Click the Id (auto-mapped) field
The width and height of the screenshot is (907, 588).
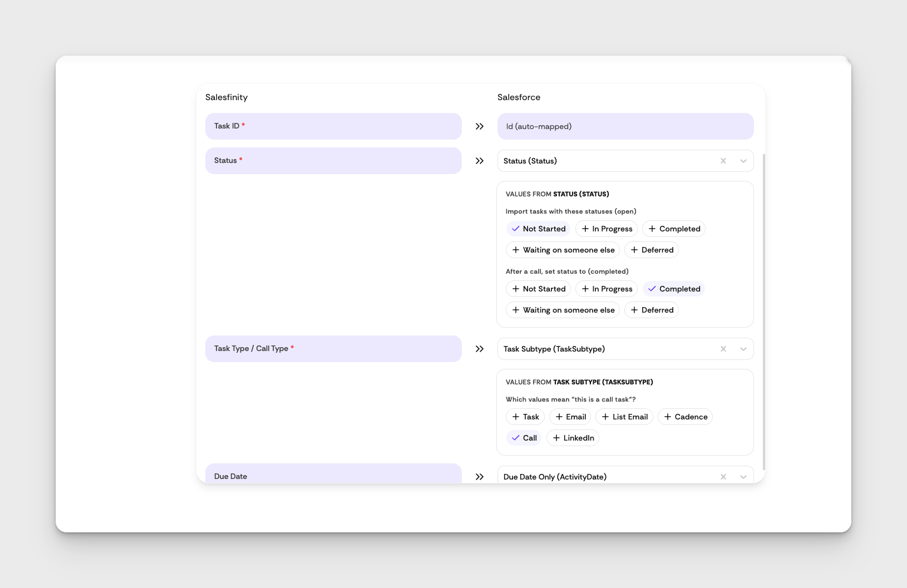pyautogui.click(x=625, y=126)
